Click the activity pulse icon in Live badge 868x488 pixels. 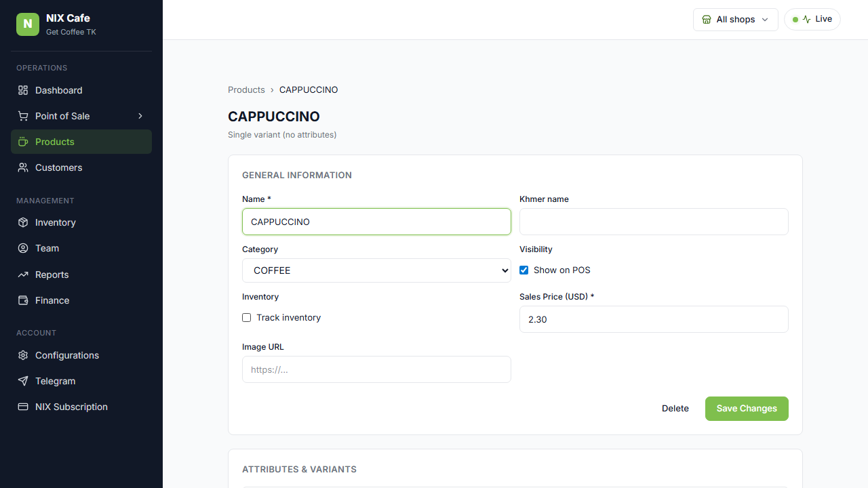pyautogui.click(x=806, y=19)
